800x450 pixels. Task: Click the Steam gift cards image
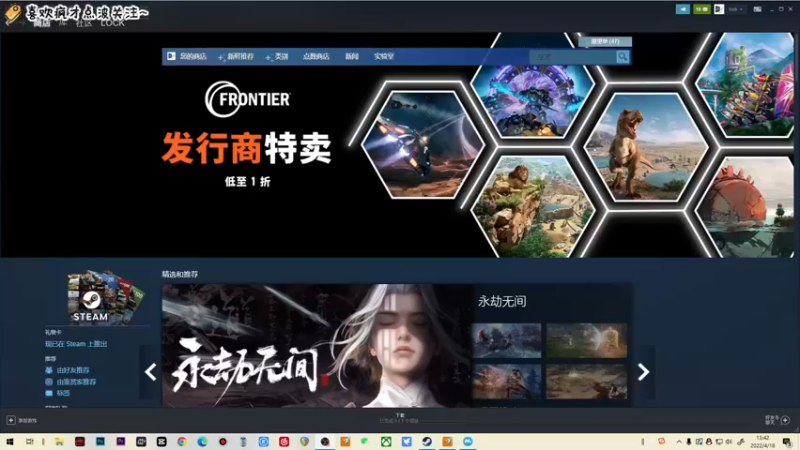[x=106, y=297]
